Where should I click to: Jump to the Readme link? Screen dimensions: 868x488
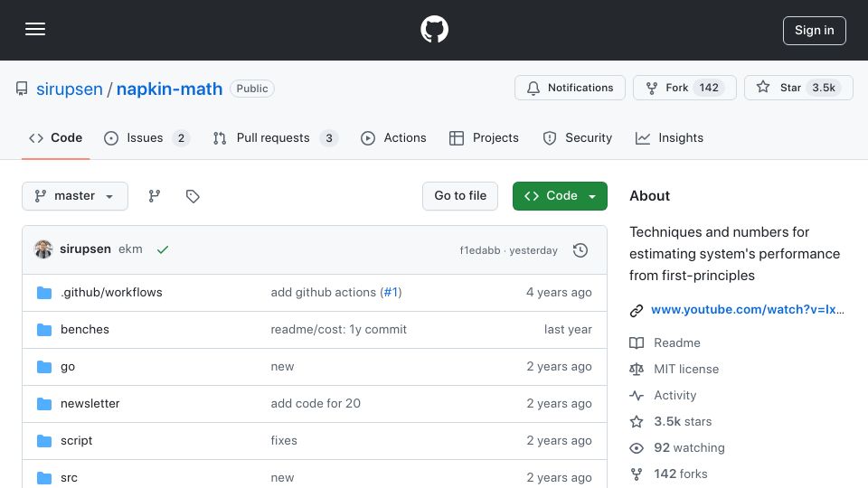coord(677,343)
